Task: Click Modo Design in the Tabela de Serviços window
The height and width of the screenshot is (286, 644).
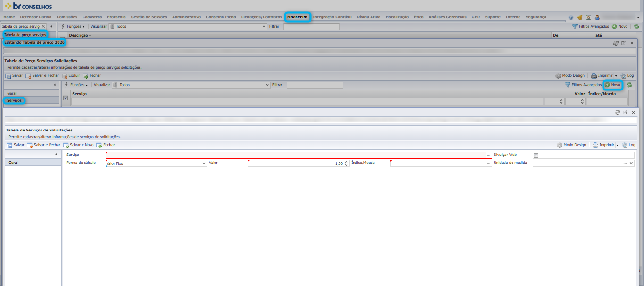Action: pyautogui.click(x=571, y=145)
